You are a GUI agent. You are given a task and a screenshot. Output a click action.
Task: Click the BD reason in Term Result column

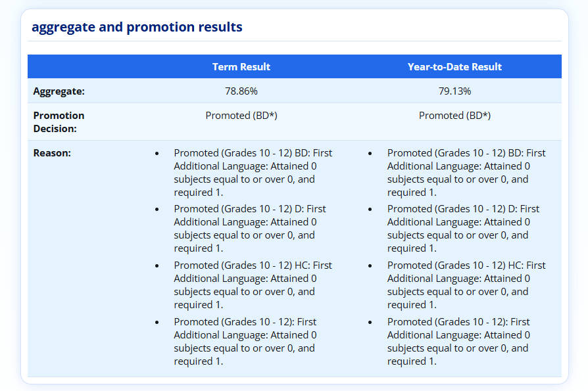pos(253,172)
